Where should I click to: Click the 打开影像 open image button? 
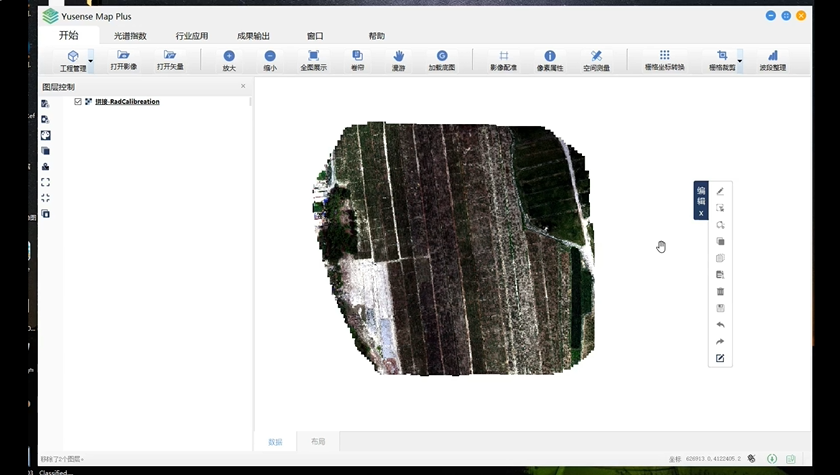124,59
